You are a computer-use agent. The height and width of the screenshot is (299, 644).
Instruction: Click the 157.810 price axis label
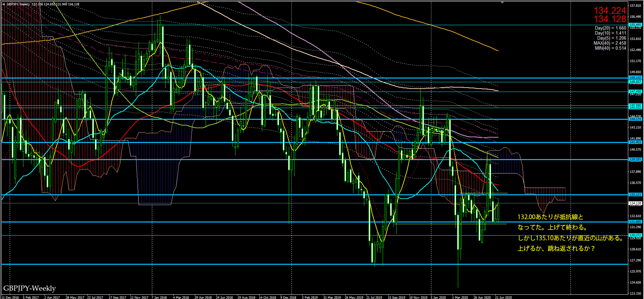pyautogui.click(x=636, y=6)
